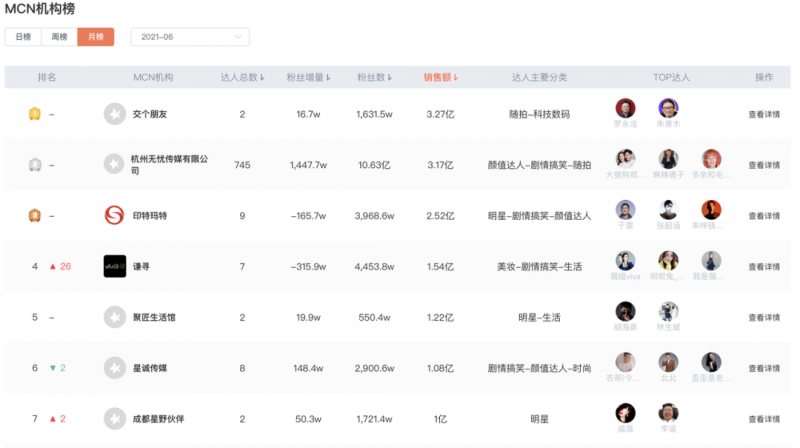
Task: Open the 罗永浩 avatar in TOP达人
Action: (x=625, y=108)
